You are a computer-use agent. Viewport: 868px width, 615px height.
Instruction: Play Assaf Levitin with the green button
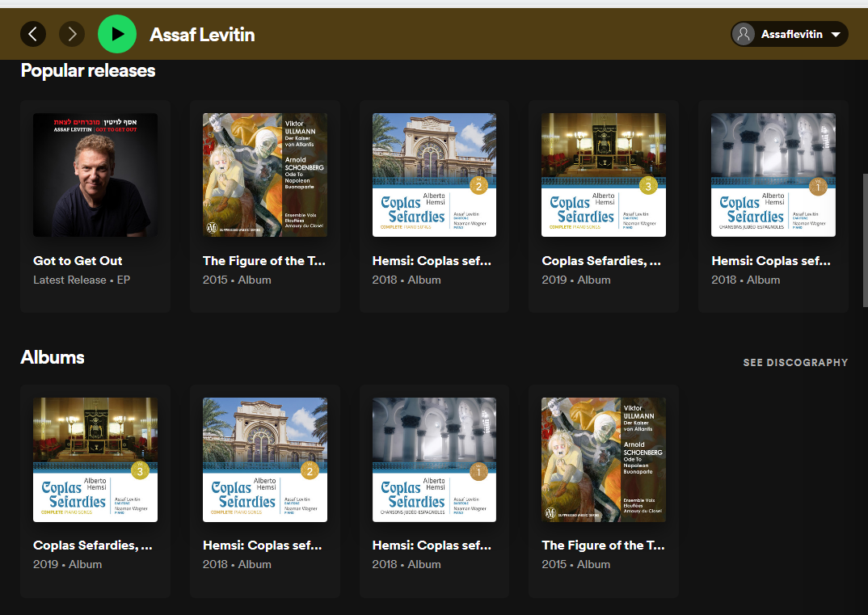[x=117, y=34]
